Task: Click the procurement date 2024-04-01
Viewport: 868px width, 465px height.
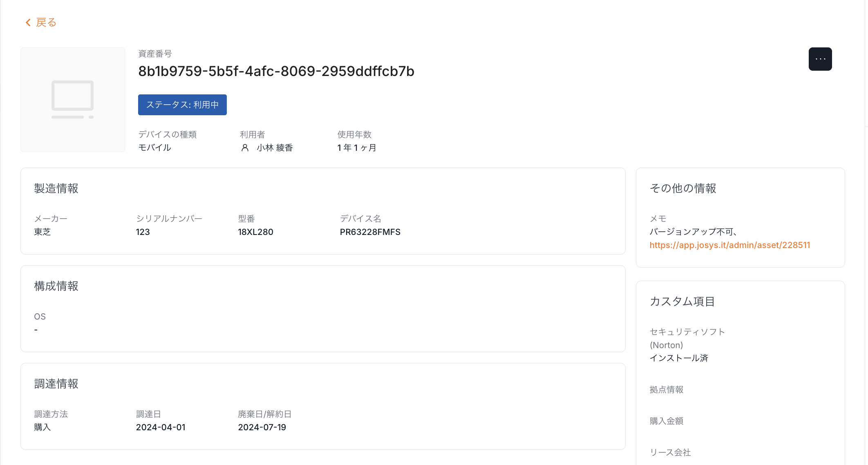Action: [161, 427]
